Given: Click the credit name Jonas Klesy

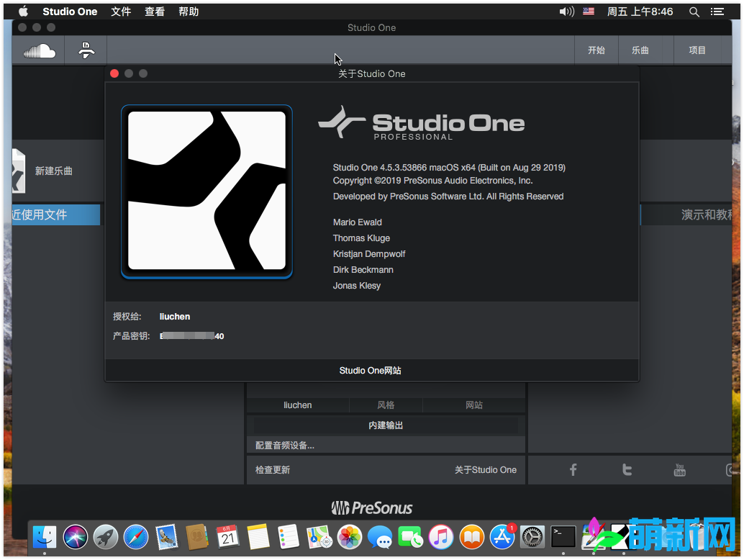Looking at the screenshot, I should tap(357, 286).
